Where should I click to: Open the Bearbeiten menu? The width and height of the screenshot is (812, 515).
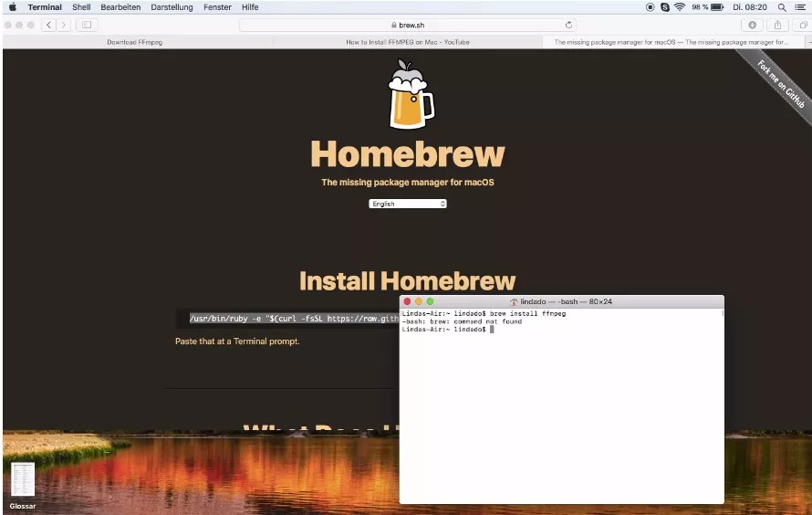(x=120, y=7)
